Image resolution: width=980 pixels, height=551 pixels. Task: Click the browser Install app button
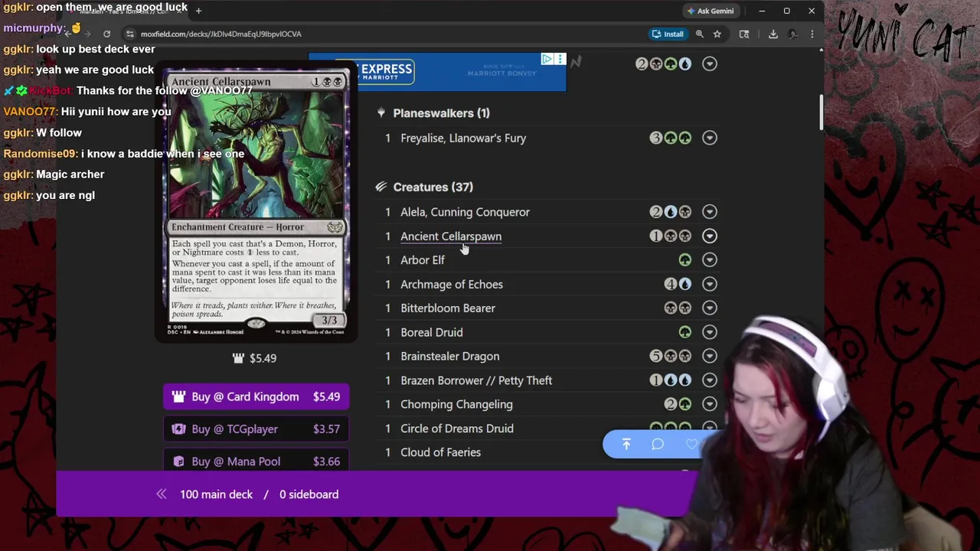668,34
